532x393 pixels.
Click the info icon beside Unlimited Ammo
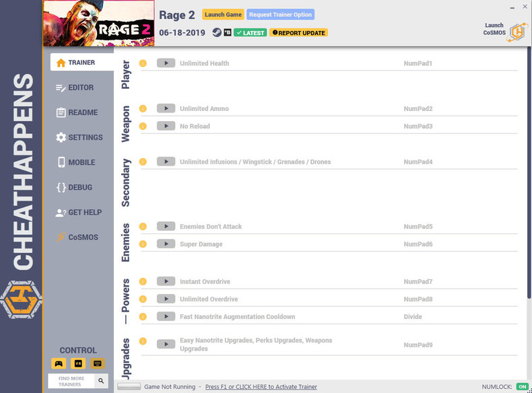tap(143, 108)
